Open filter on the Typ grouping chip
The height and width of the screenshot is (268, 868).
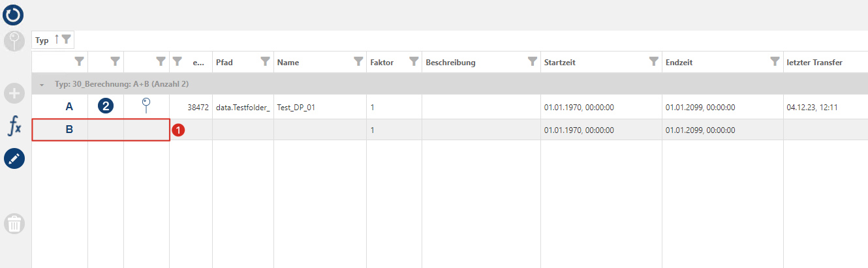[x=66, y=40]
